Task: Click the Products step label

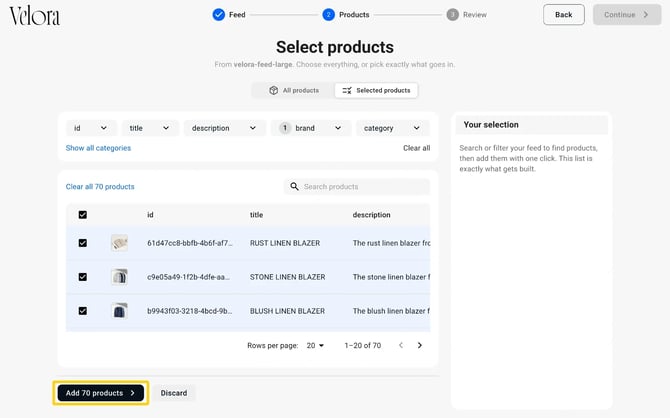Action: [354, 15]
